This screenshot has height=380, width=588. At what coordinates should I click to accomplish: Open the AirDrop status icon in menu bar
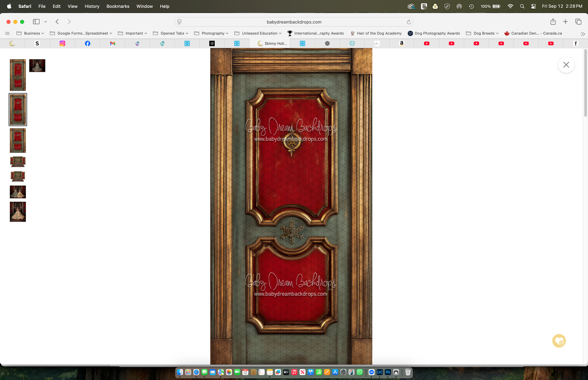459,6
